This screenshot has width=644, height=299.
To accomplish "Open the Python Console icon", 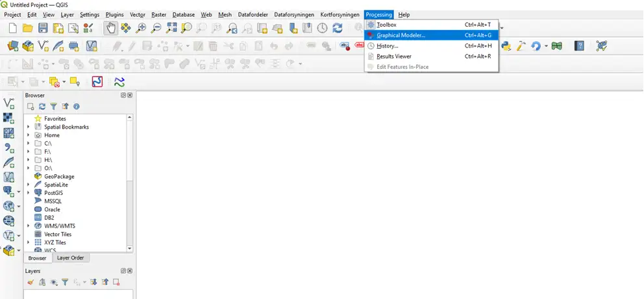I will pyautogui.click(x=506, y=46).
